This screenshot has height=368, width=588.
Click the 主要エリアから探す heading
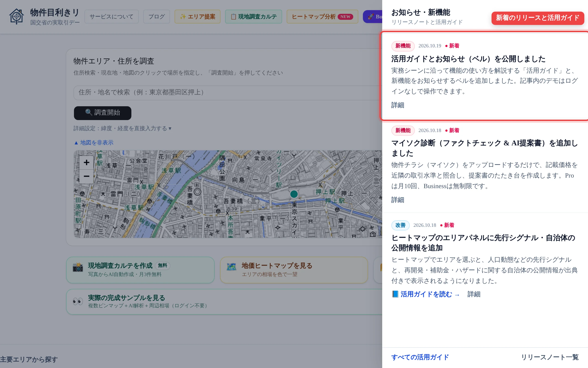(29, 359)
